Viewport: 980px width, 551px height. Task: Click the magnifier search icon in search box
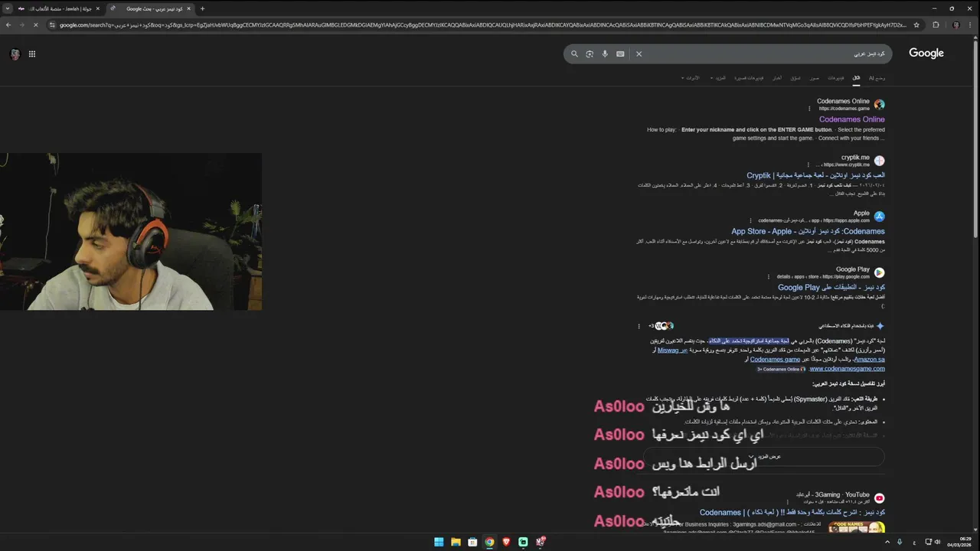[574, 54]
